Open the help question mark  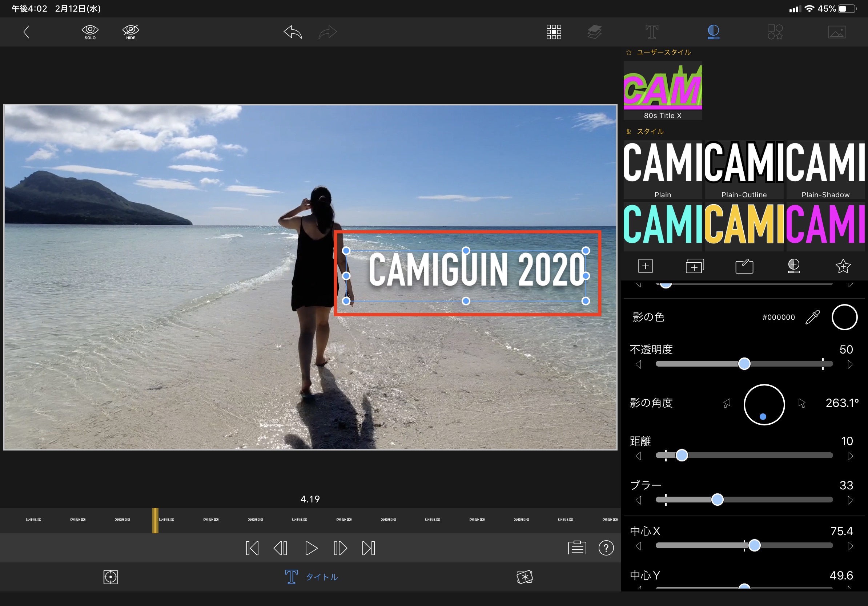[606, 548]
